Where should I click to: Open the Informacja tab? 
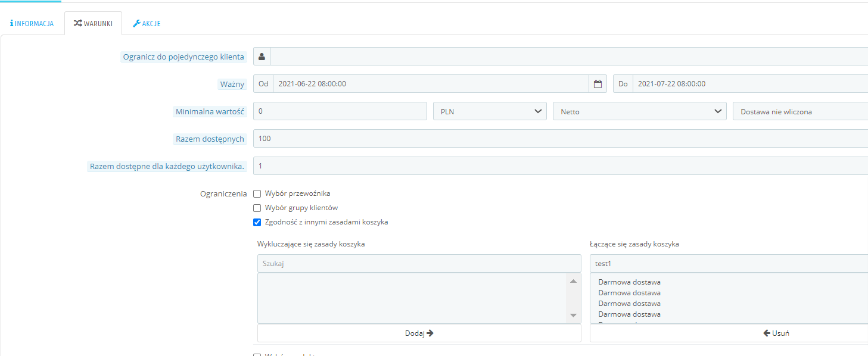point(32,24)
